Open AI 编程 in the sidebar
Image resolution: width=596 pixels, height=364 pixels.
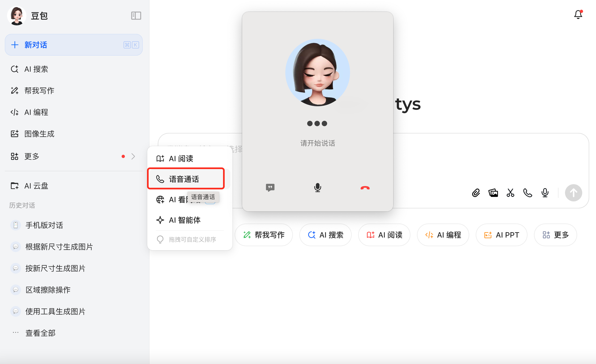pyautogui.click(x=74, y=112)
